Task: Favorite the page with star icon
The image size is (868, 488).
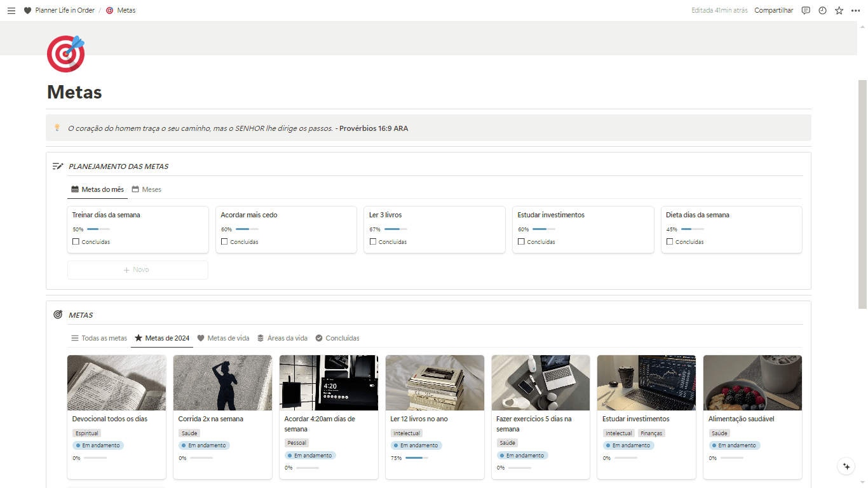Action: [839, 11]
